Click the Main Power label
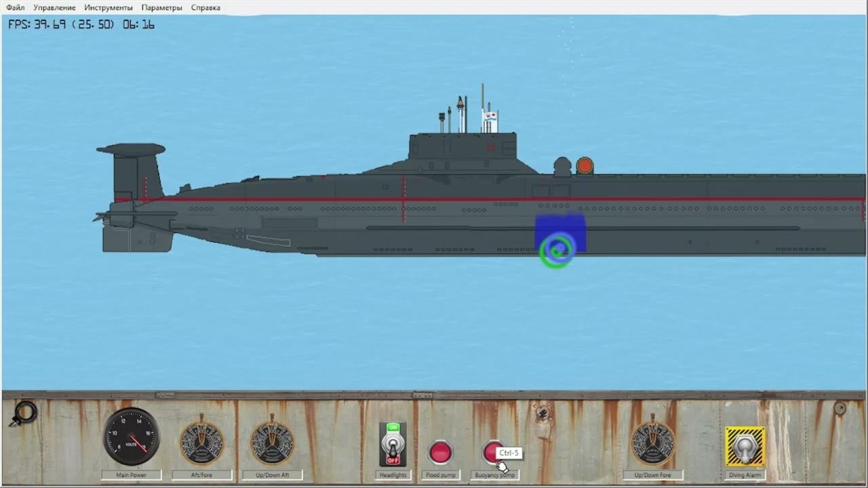 coord(131,475)
